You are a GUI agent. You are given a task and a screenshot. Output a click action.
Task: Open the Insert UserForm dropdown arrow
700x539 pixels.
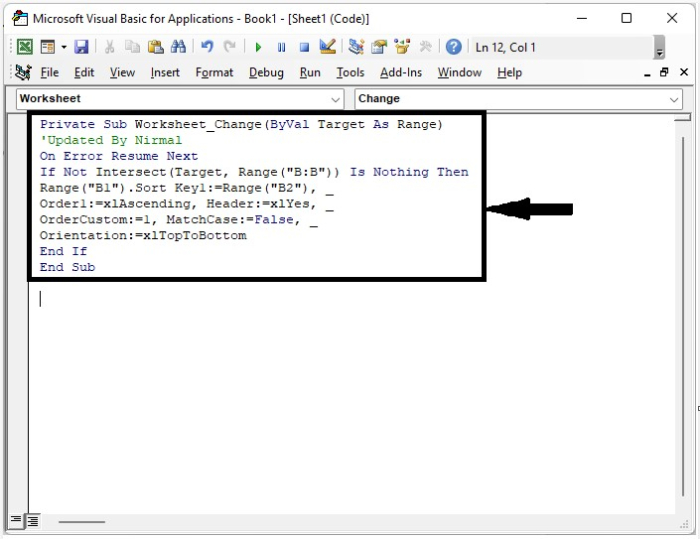tap(64, 47)
